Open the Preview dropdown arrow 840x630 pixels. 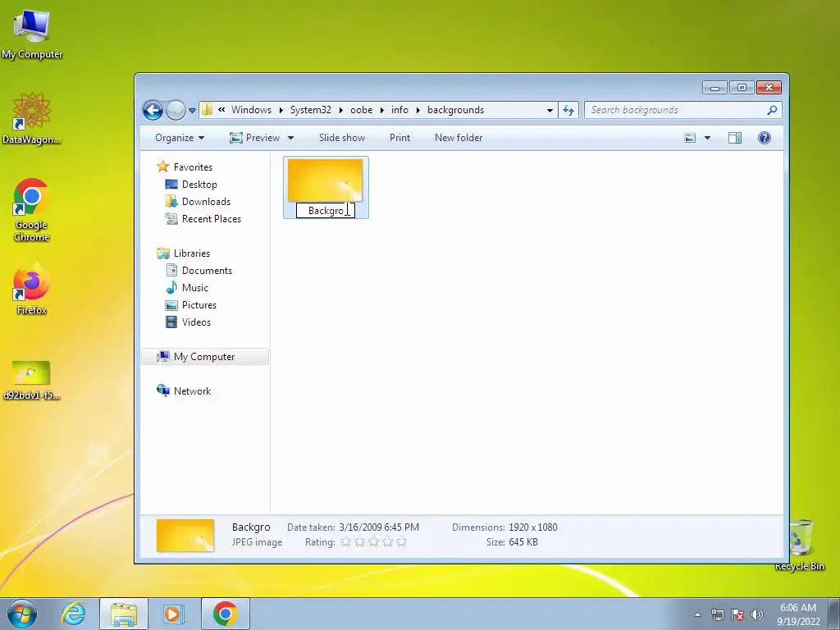(291, 138)
